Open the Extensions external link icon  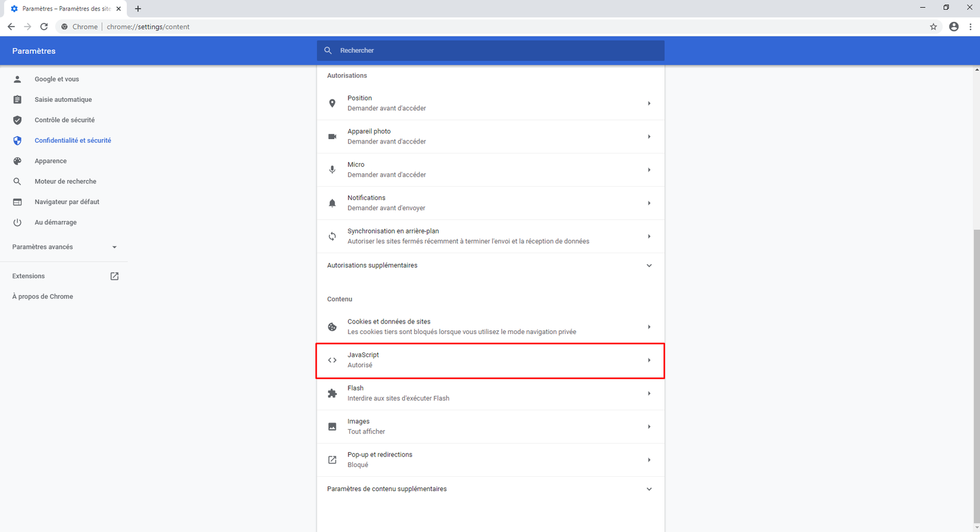[115, 276]
